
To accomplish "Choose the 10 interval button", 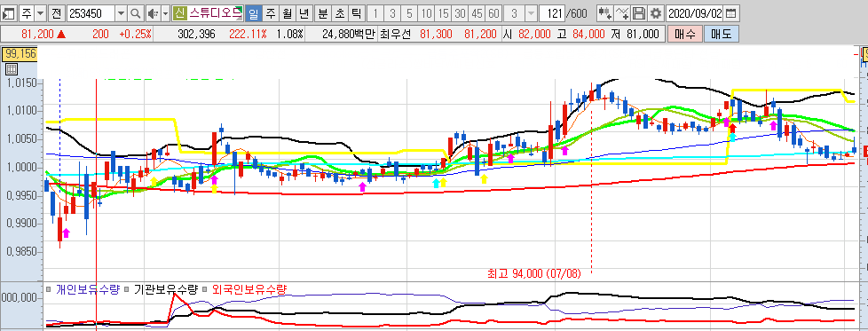I will pyautogui.click(x=426, y=12).
